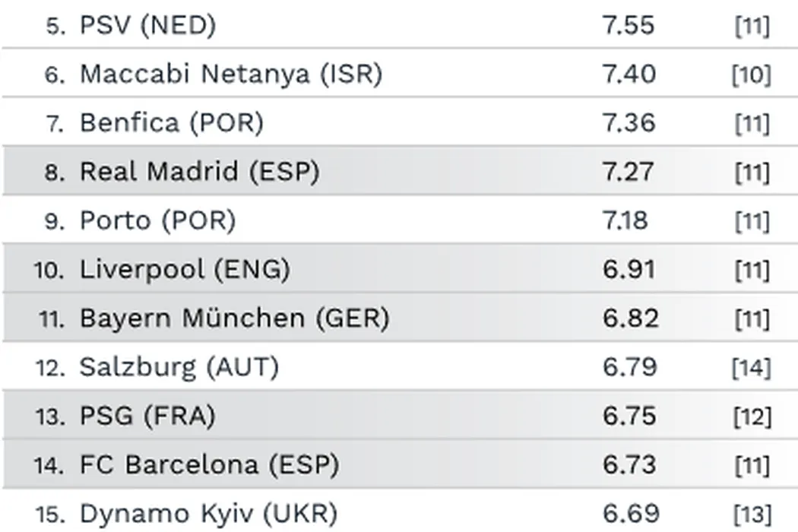
Task: Click the [10] count for Maccabi Netanya
Action: (751, 75)
